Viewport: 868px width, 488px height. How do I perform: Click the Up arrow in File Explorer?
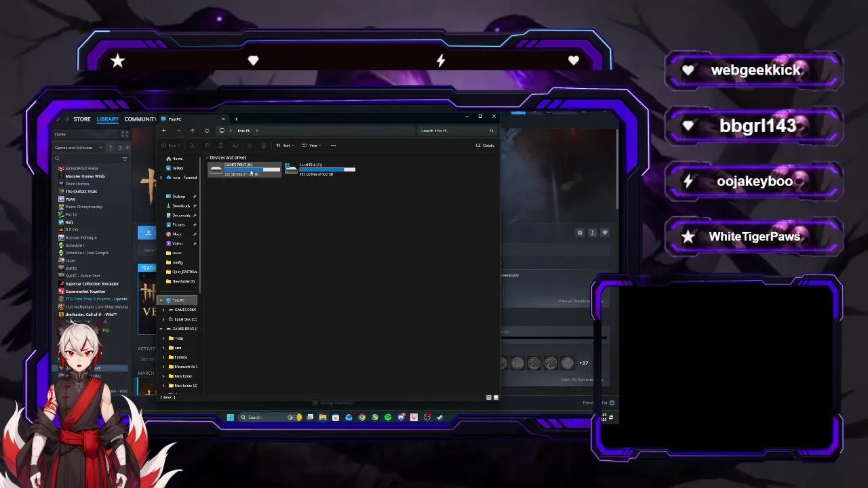coord(193,131)
